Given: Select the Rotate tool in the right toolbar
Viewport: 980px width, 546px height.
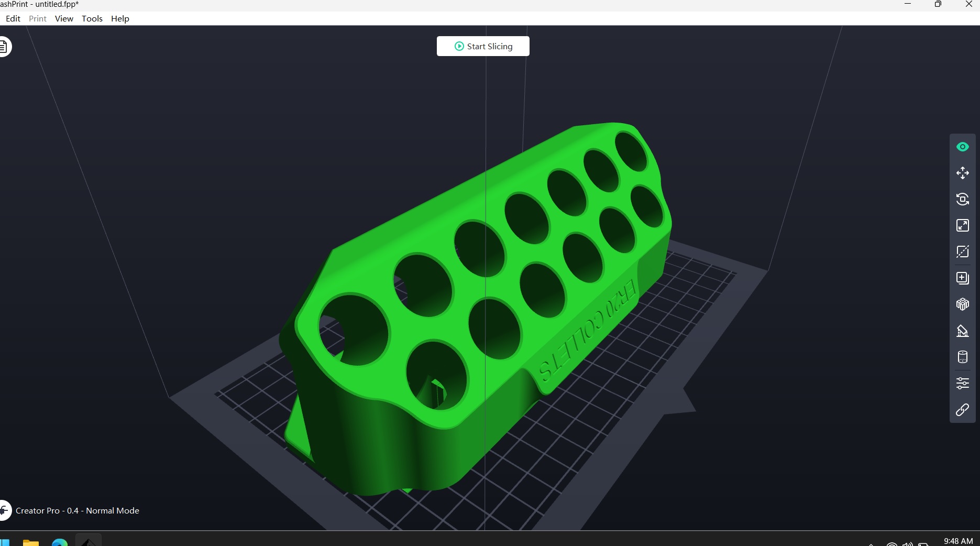Looking at the screenshot, I should tap(962, 199).
